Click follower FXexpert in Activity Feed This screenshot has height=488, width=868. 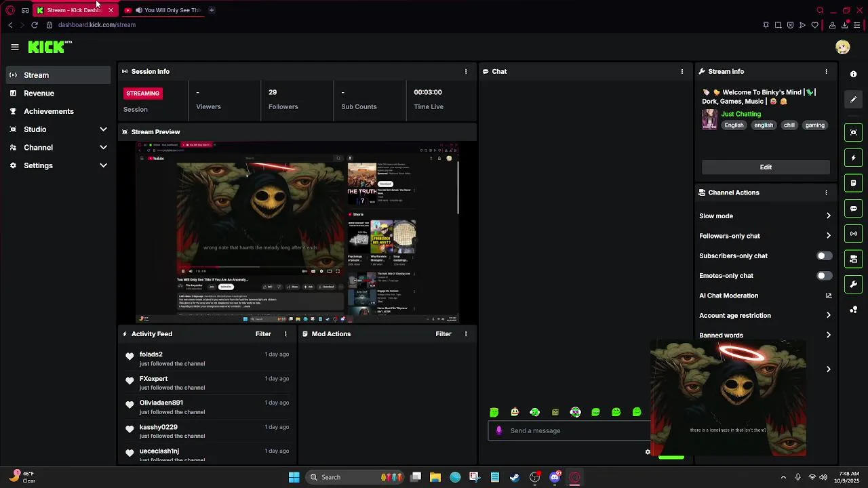click(x=153, y=378)
